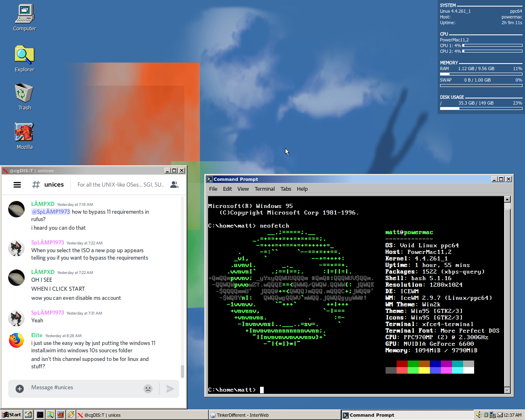This screenshot has width=525, height=420.
Task: Open the Mozilla quick launch taskbar icon
Action: pyautogui.click(x=60, y=415)
